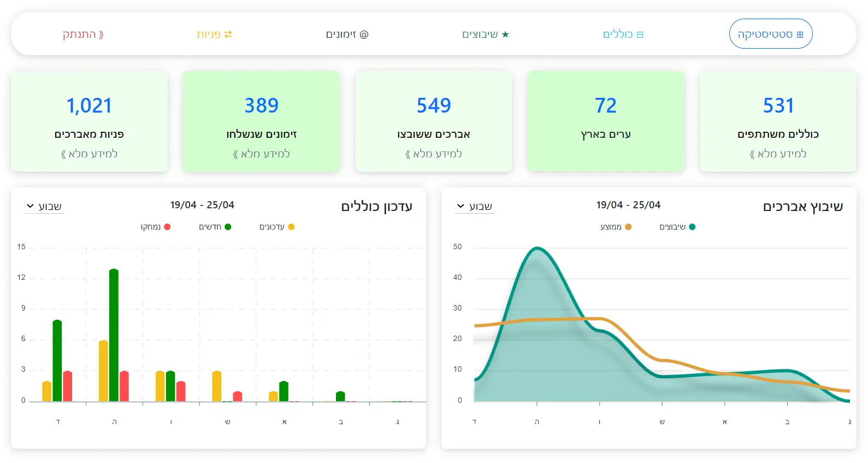Click the yellow עדכונים legend dot
This screenshot has height=463, width=868.
[291, 227]
